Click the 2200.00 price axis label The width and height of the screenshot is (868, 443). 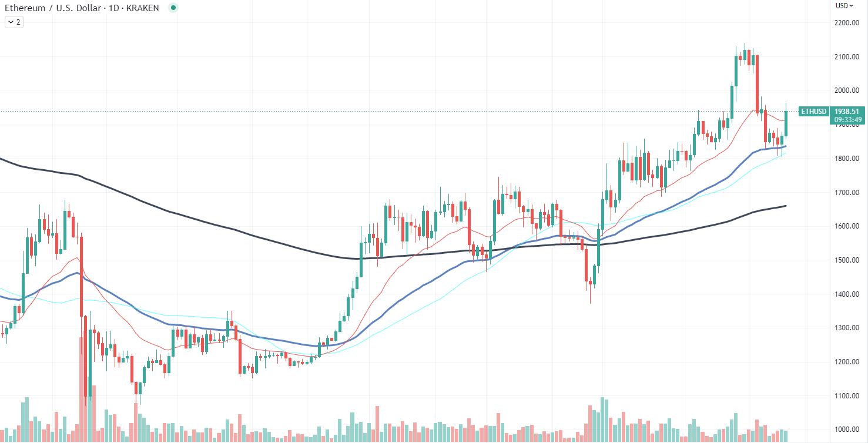(x=847, y=23)
